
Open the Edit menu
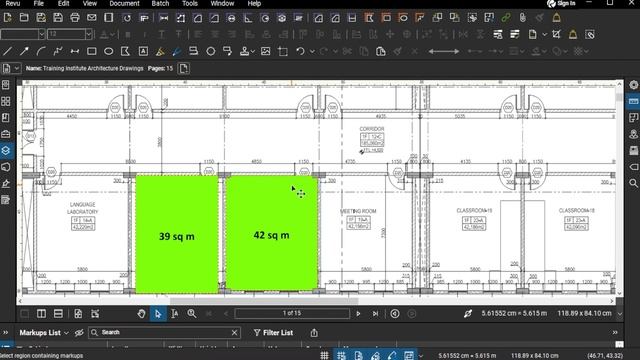[x=63, y=4]
